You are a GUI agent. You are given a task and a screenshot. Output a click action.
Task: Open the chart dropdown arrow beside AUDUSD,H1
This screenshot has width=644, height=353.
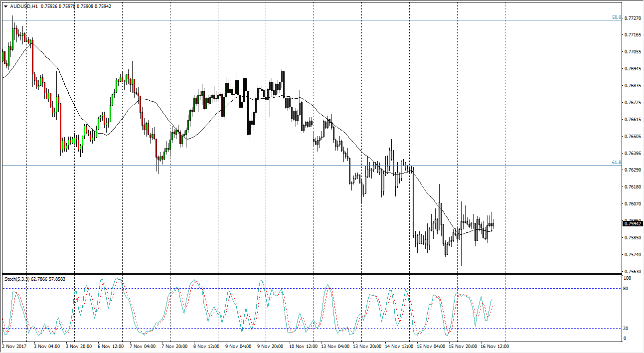click(5, 6)
